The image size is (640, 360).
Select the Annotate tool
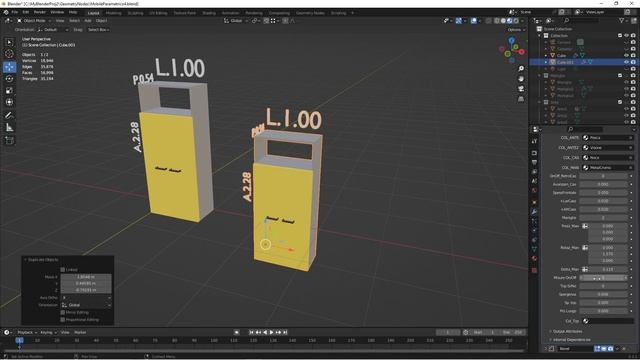[9, 116]
